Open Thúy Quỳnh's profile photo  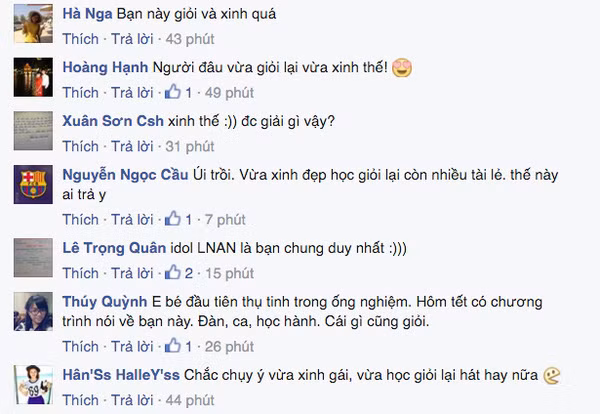[x=33, y=311]
